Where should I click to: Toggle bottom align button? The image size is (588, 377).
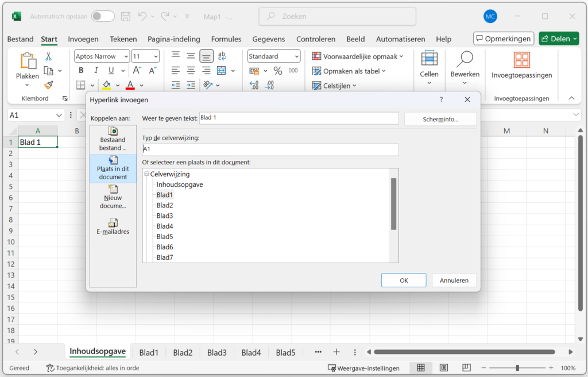(x=206, y=56)
